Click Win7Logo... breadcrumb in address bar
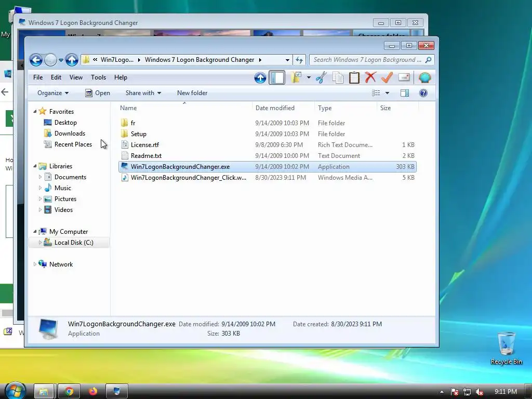Viewport: 532px width, 399px height. click(x=117, y=60)
